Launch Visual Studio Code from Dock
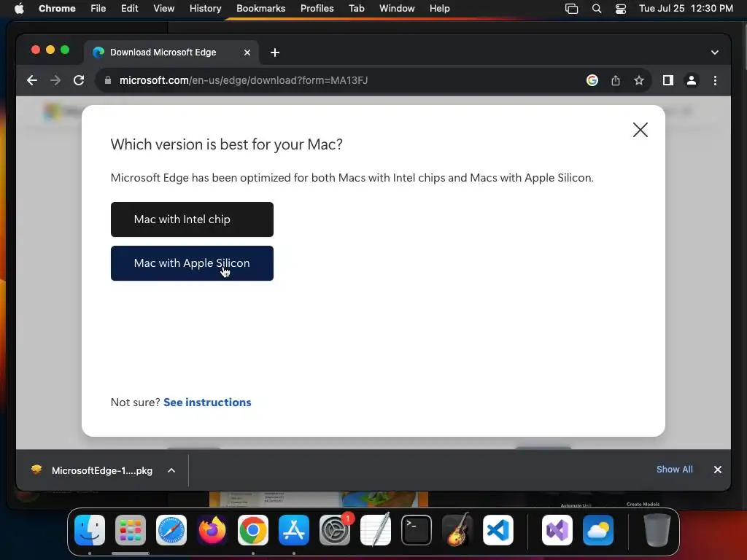Viewport: 747px width, 560px height. tap(498, 530)
